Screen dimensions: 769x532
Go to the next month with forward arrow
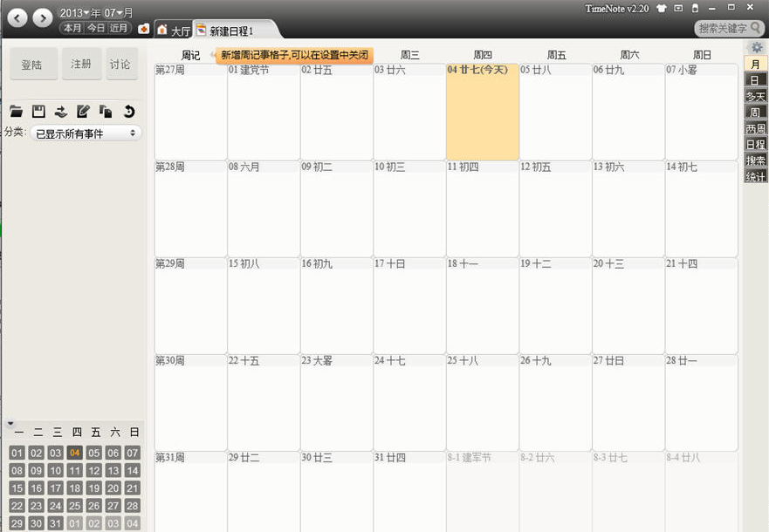(41, 17)
